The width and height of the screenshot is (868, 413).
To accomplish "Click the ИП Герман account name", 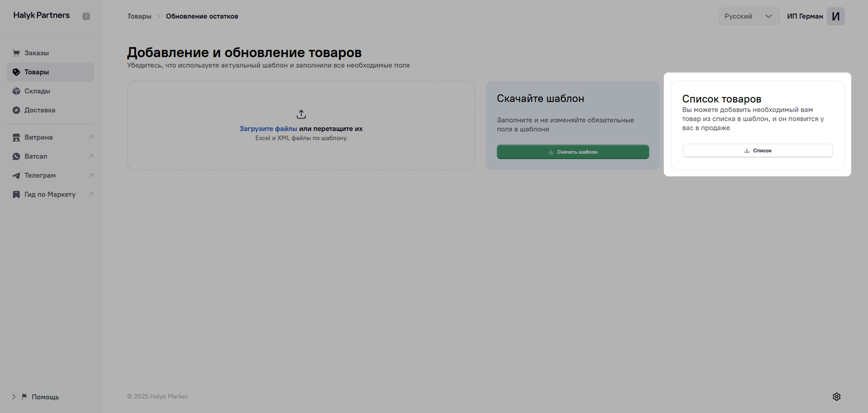I will 805,16.
